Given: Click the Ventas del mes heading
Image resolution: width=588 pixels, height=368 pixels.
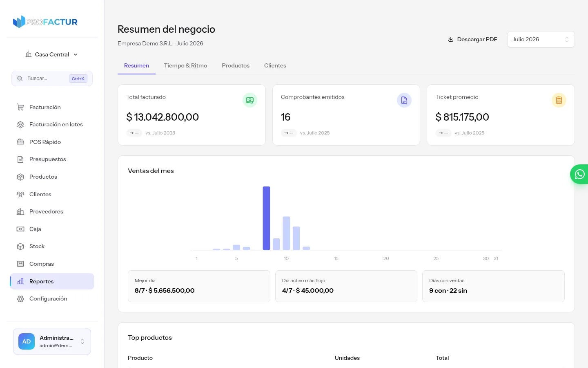Looking at the screenshot, I should pyautogui.click(x=151, y=171).
